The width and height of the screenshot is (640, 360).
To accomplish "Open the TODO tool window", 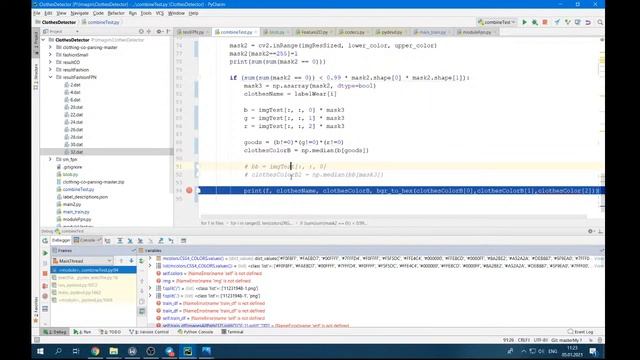I will [x=111, y=332].
